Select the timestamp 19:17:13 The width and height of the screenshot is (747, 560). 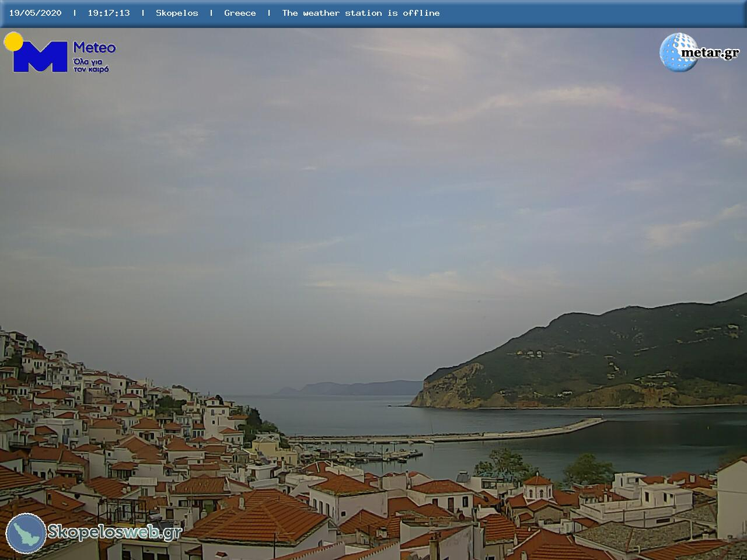click(x=109, y=13)
